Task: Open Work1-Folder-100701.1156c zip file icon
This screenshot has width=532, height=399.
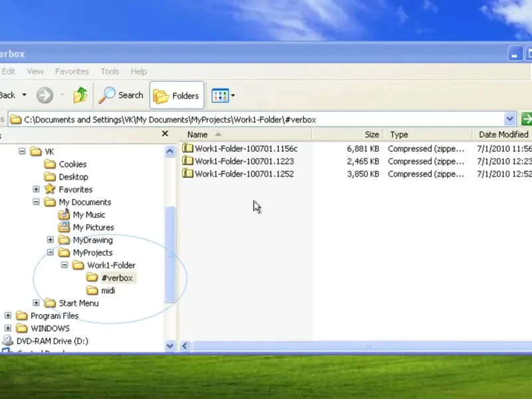Action: pyautogui.click(x=188, y=148)
